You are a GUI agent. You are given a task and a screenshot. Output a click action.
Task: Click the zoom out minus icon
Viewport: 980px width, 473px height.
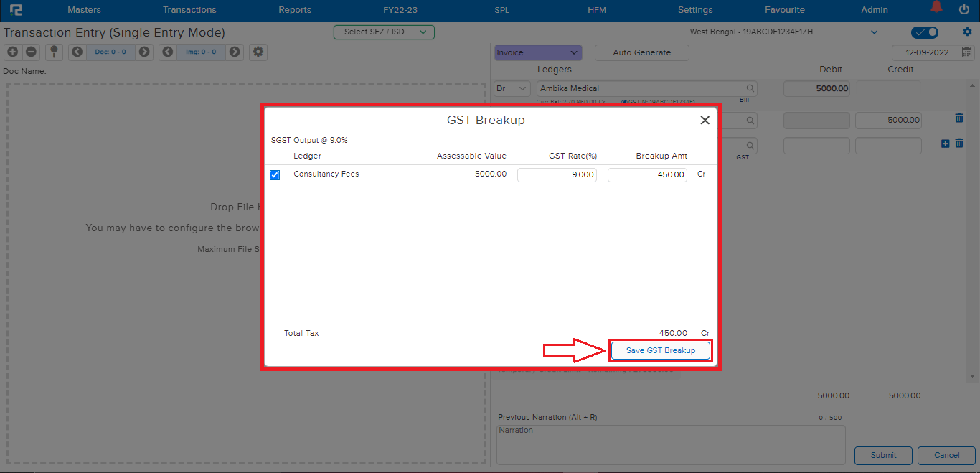coord(31,52)
